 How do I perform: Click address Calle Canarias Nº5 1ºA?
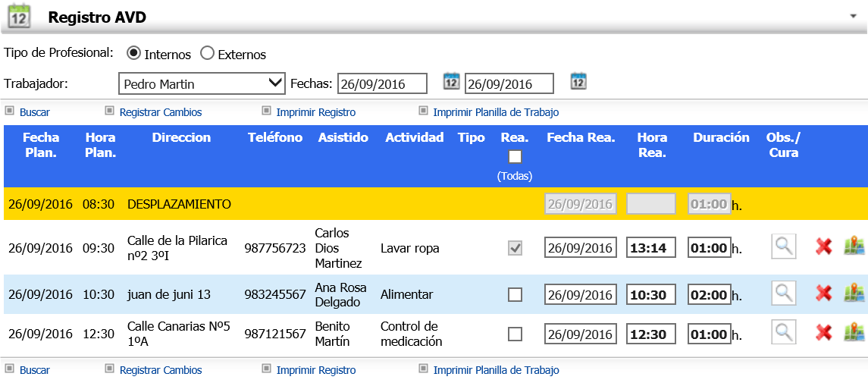(178, 333)
